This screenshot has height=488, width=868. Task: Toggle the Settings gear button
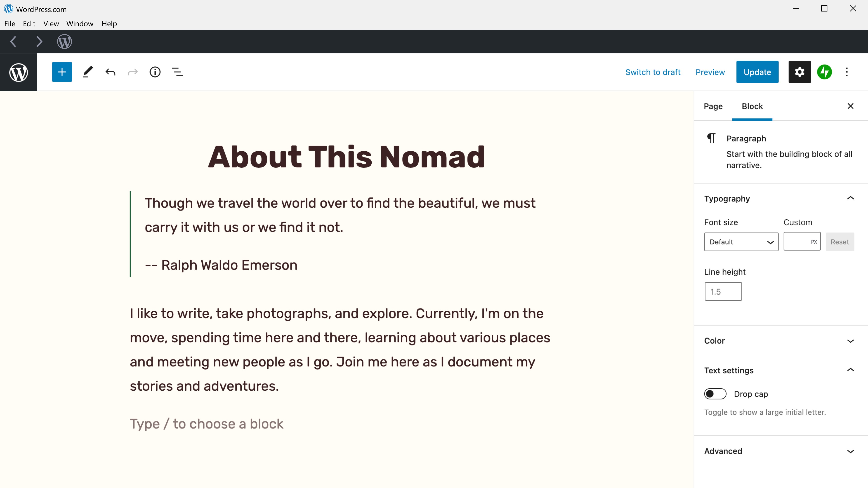click(799, 72)
